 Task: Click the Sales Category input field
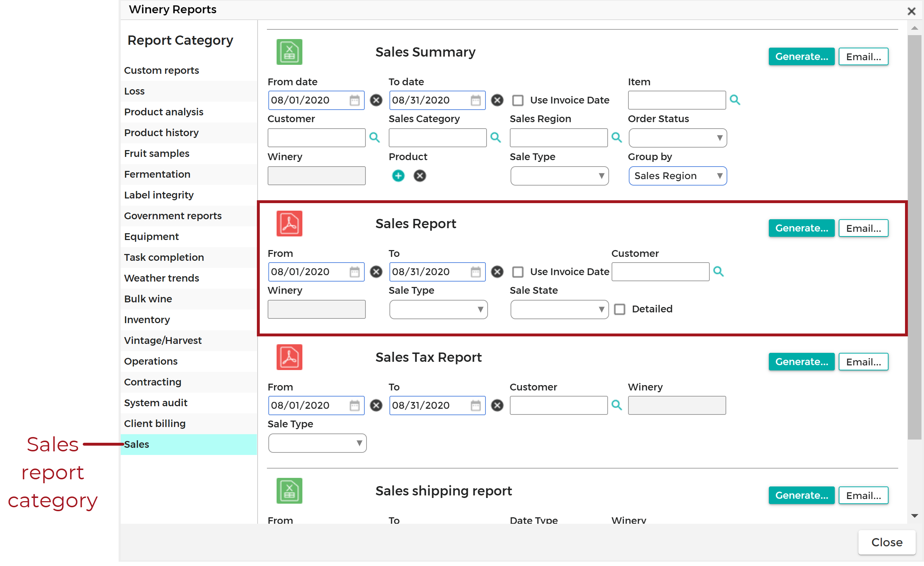437,138
